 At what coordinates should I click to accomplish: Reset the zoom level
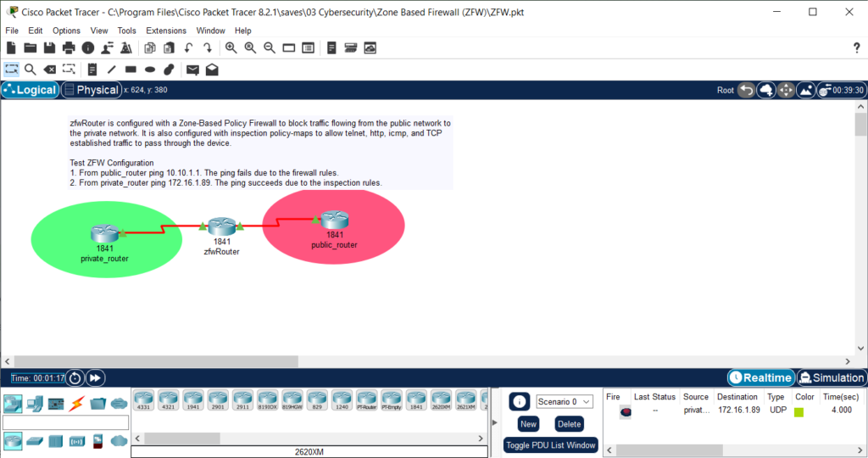coord(250,48)
